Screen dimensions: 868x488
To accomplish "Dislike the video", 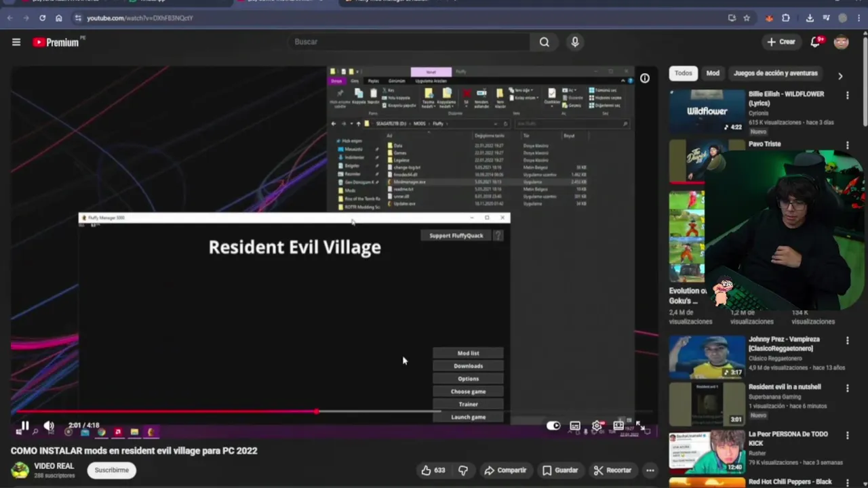I will (463, 470).
